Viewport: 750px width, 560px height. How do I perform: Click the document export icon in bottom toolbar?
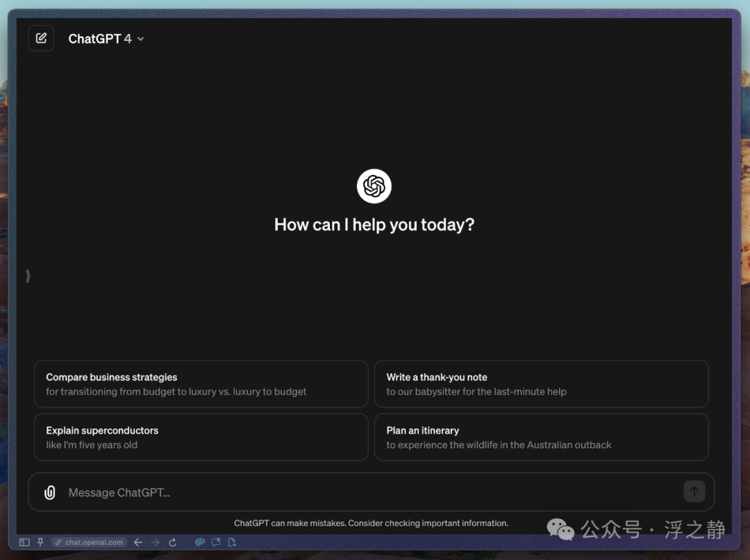233,542
